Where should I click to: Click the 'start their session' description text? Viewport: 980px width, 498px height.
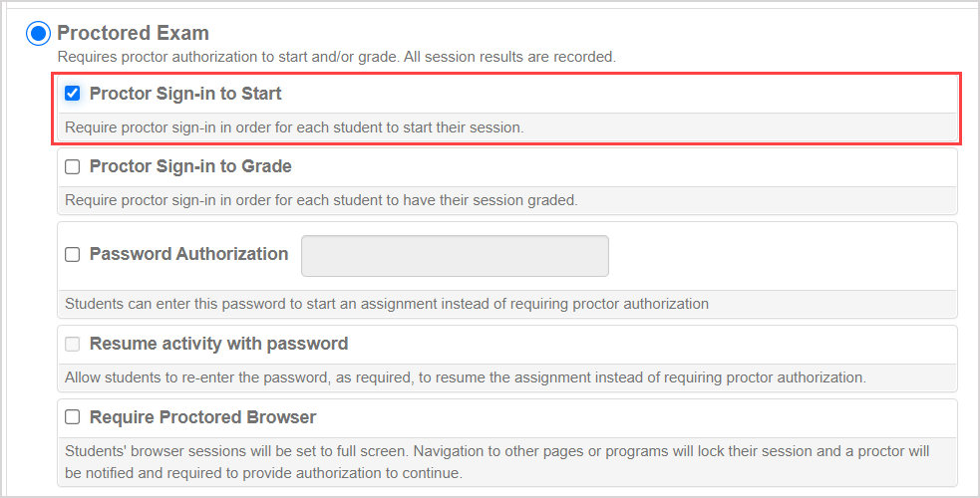pyautogui.click(x=294, y=127)
